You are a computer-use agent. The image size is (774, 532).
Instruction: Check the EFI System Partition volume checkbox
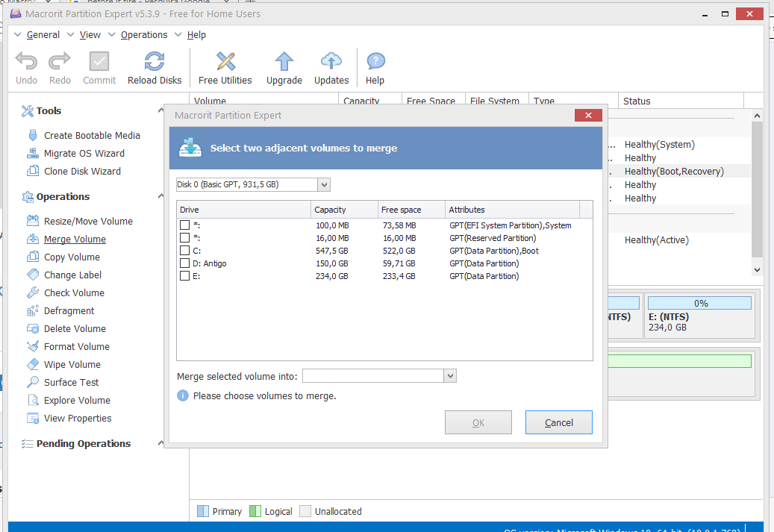pyautogui.click(x=184, y=225)
